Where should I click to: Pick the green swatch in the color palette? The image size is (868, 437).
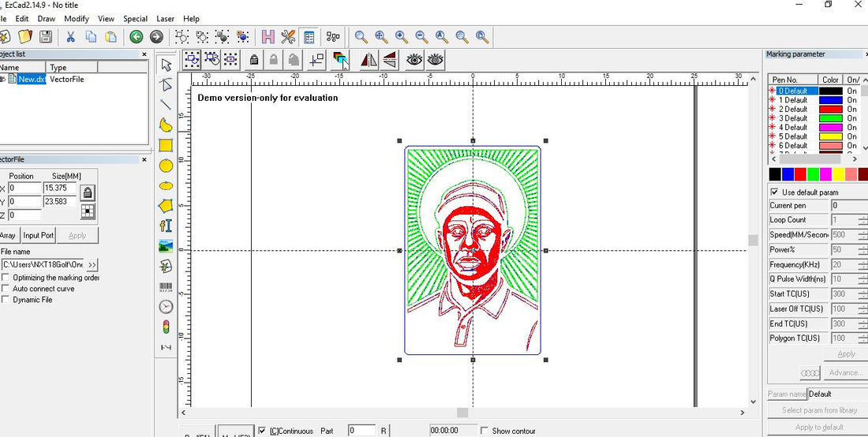click(x=813, y=174)
